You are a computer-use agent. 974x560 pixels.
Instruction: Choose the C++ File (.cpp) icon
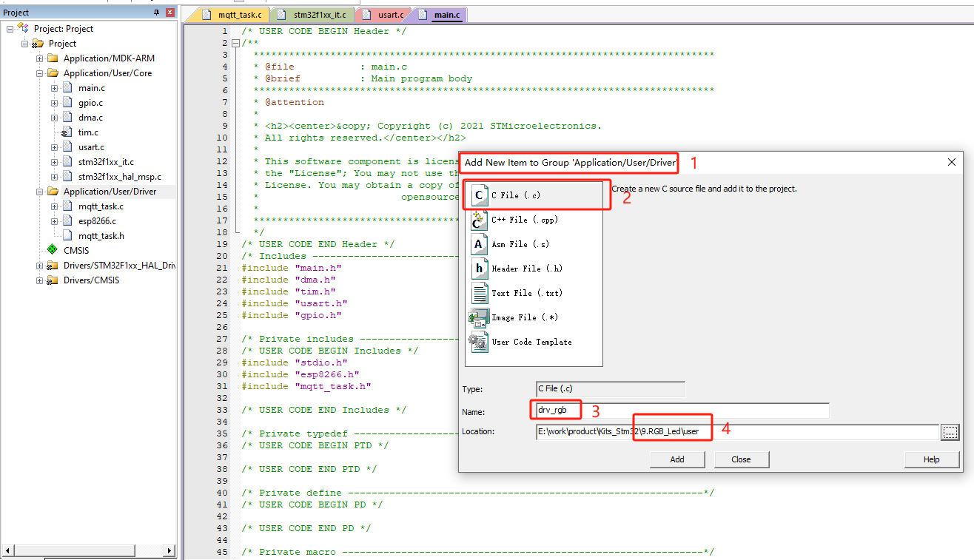click(479, 220)
